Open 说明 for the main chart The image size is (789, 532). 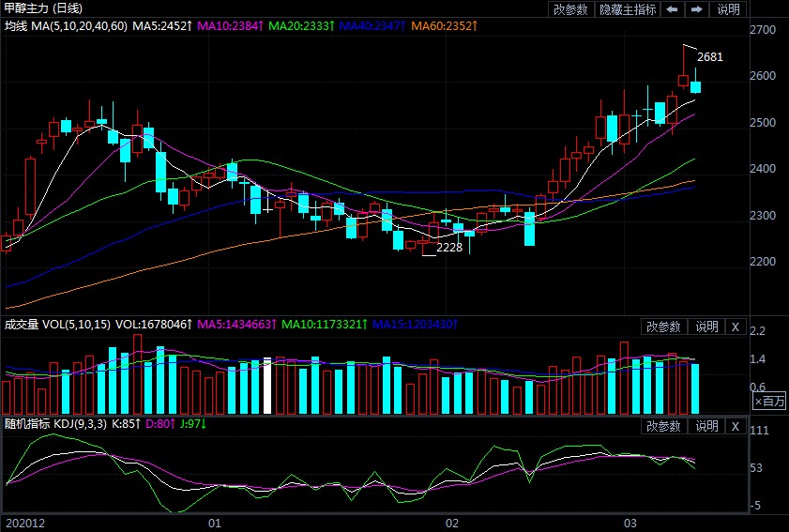tap(728, 9)
